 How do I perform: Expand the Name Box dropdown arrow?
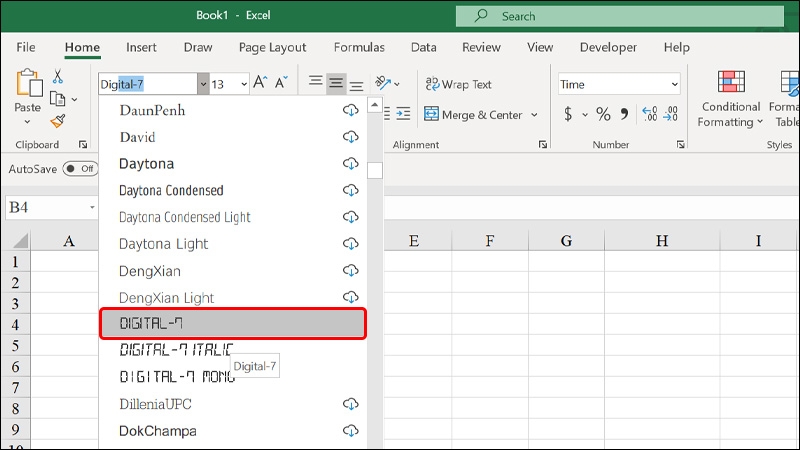tap(92, 207)
